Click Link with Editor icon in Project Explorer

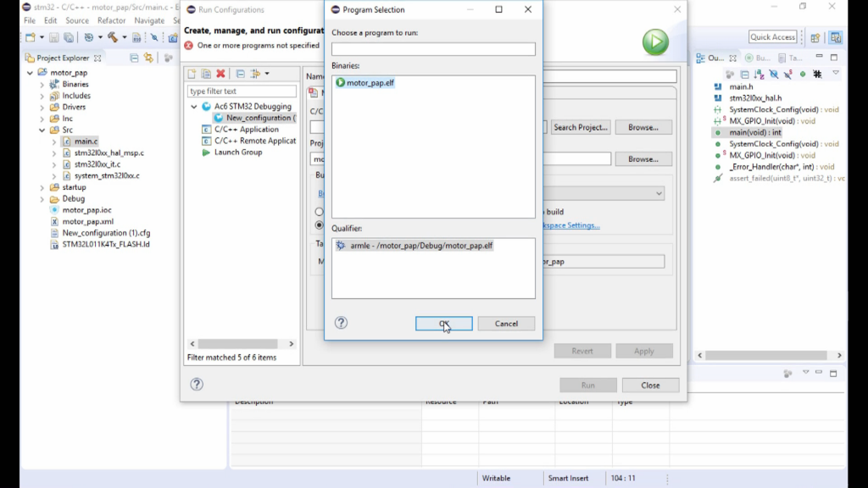click(148, 58)
